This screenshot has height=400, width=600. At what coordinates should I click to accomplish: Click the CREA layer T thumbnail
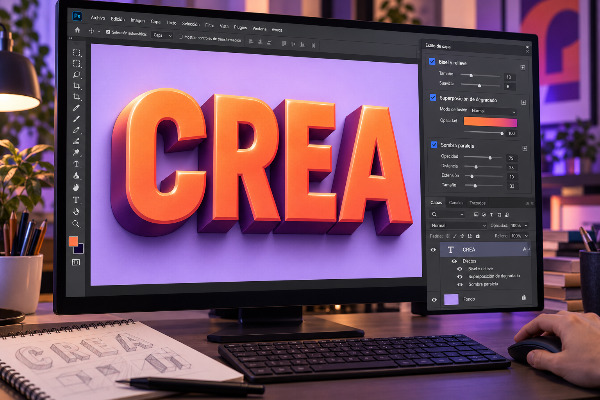click(451, 250)
